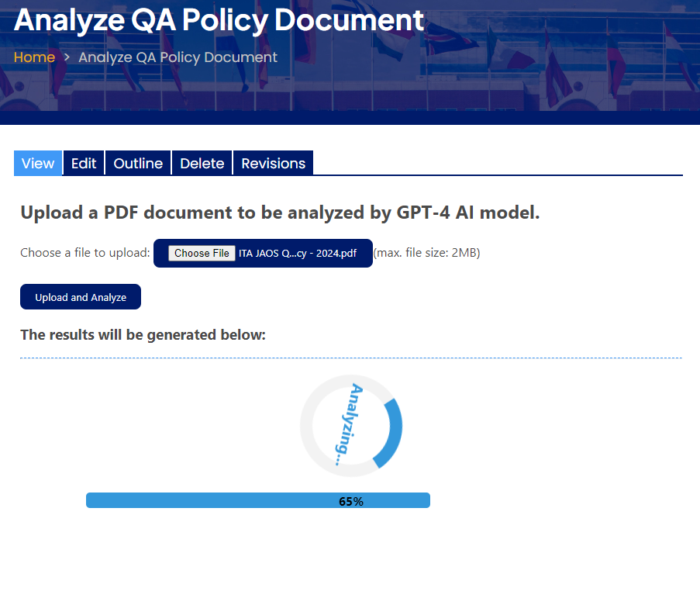Click the Analyze QA Policy Document breadcrumb
This screenshot has width=700, height=598.
[x=178, y=57]
